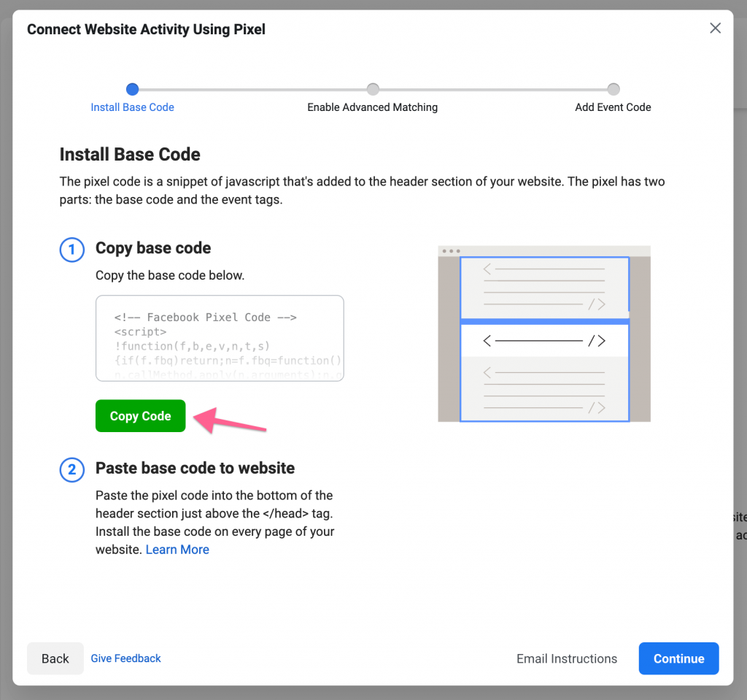747x700 pixels.
Task: Click the Connect Website Activity Using Pixel title
Action: (x=146, y=29)
